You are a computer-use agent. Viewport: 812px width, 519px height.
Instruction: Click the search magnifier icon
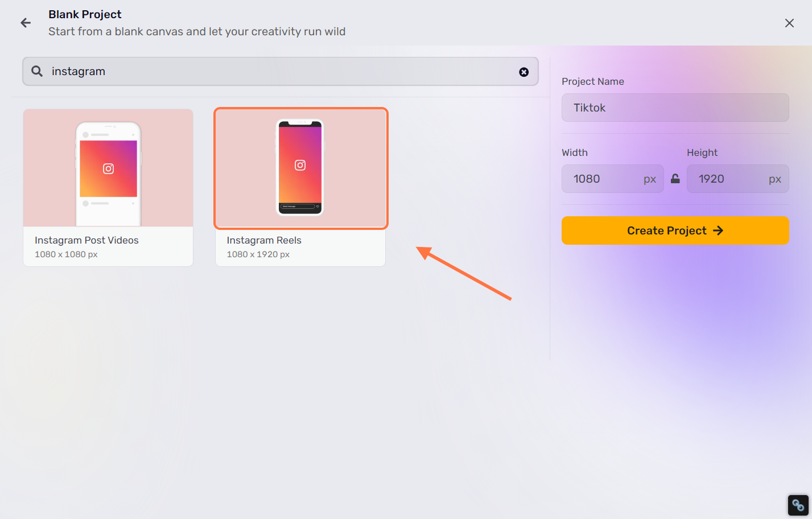37,71
